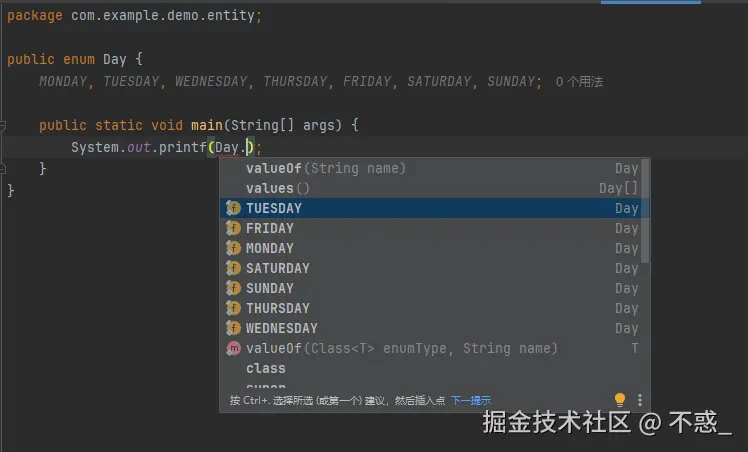Click the WEDNESDAY constant in enum declaration
The image size is (748, 452).
click(211, 82)
